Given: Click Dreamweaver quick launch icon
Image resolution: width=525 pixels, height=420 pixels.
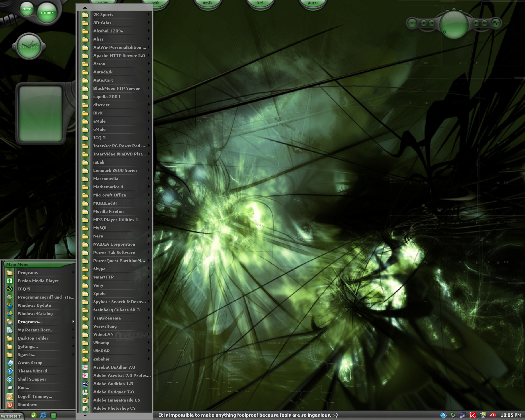Looking at the screenshot, I should click(34, 415).
